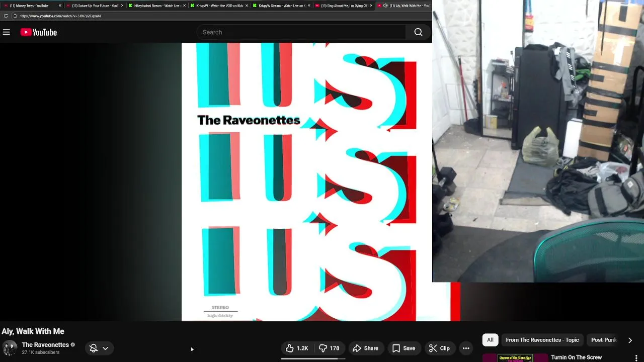The width and height of the screenshot is (644, 362).
Task: Click the browser address bar URL
Action: (60, 16)
